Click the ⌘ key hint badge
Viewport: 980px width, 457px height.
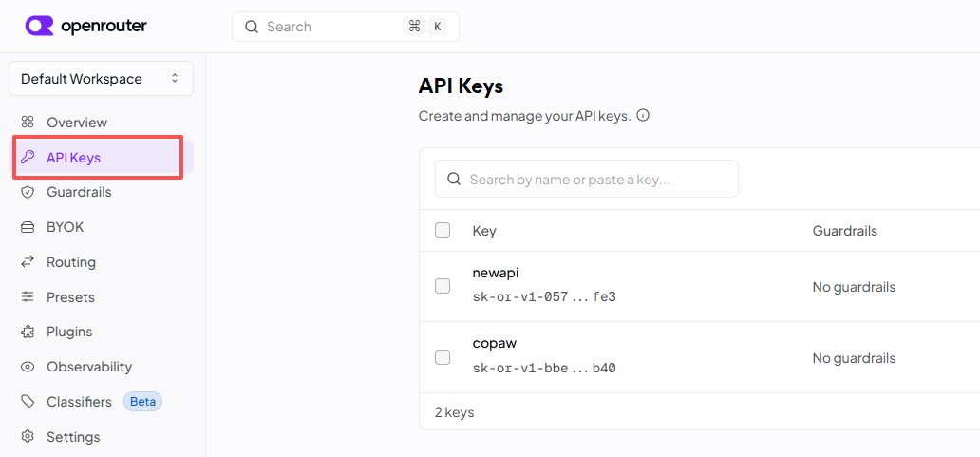coord(414,27)
